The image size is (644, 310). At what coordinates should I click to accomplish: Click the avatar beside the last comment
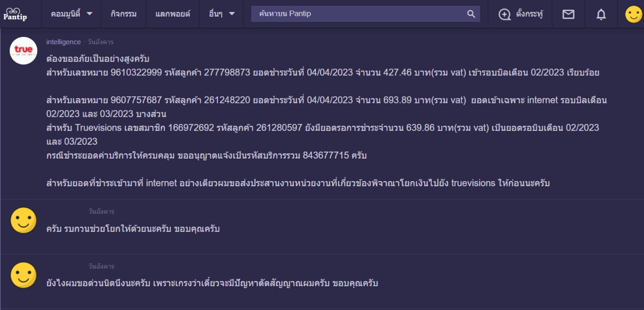coord(24,275)
